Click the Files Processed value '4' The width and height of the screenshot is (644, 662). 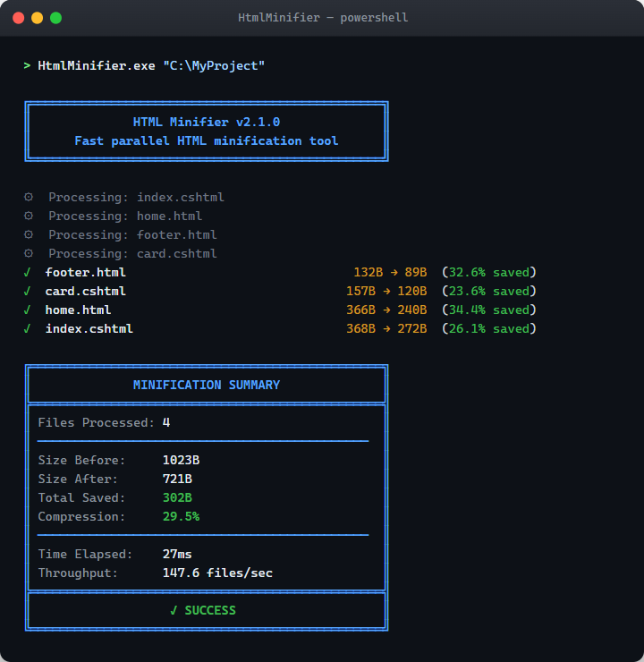pos(166,422)
